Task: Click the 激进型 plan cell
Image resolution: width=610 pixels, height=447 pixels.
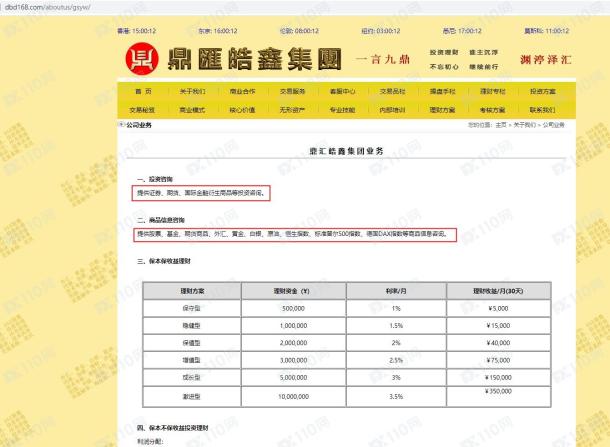Action: 191,396
